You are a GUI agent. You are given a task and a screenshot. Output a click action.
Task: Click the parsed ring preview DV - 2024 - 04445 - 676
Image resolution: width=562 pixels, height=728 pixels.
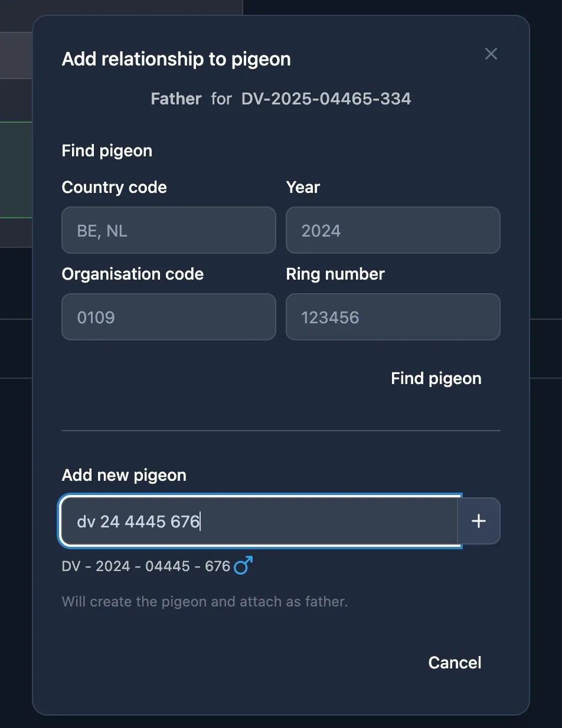[146, 566]
